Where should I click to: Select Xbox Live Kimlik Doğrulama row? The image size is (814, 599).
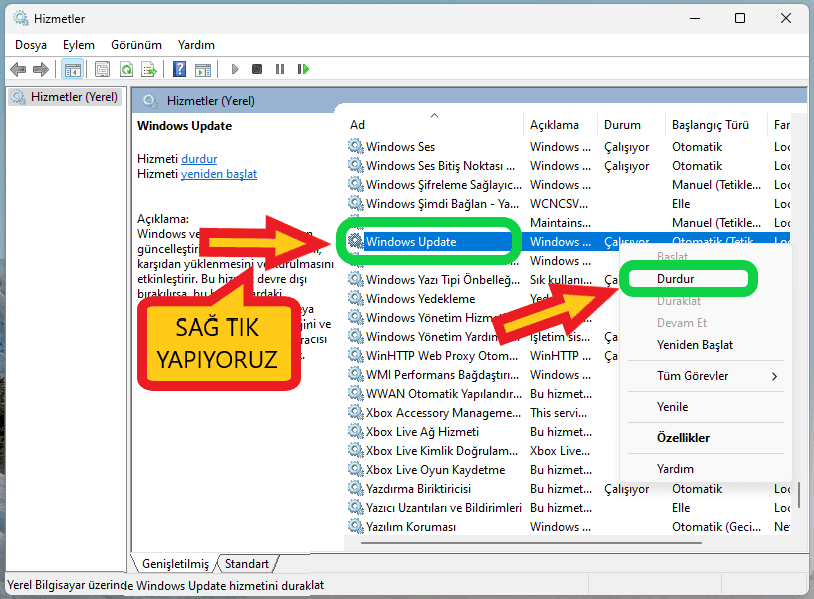point(483,451)
